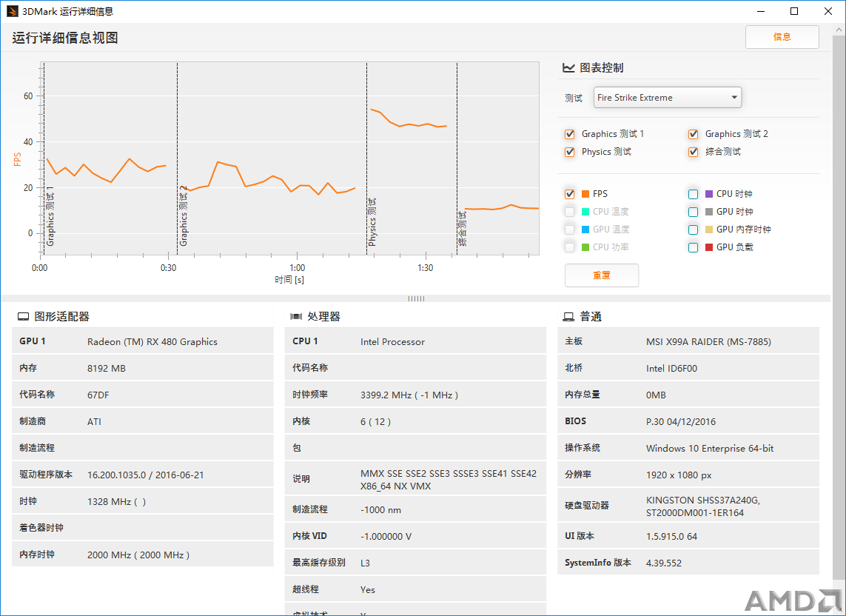Click the -1.000000 V core VID value
The image size is (846, 616).
pos(386,537)
